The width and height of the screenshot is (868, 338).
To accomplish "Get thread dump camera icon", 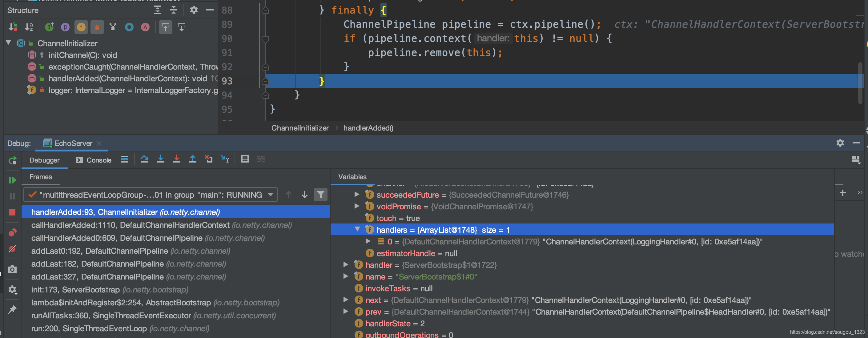I will point(13,269).
